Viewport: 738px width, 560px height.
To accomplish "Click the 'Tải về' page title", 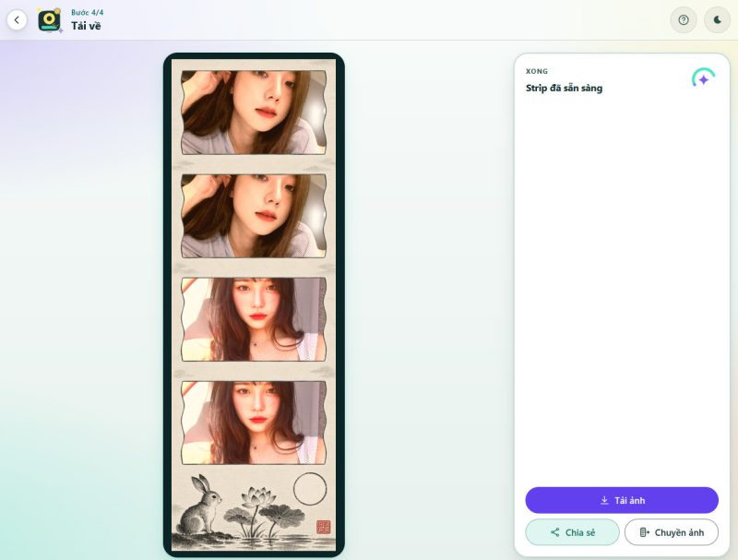I will pos(86,26).
